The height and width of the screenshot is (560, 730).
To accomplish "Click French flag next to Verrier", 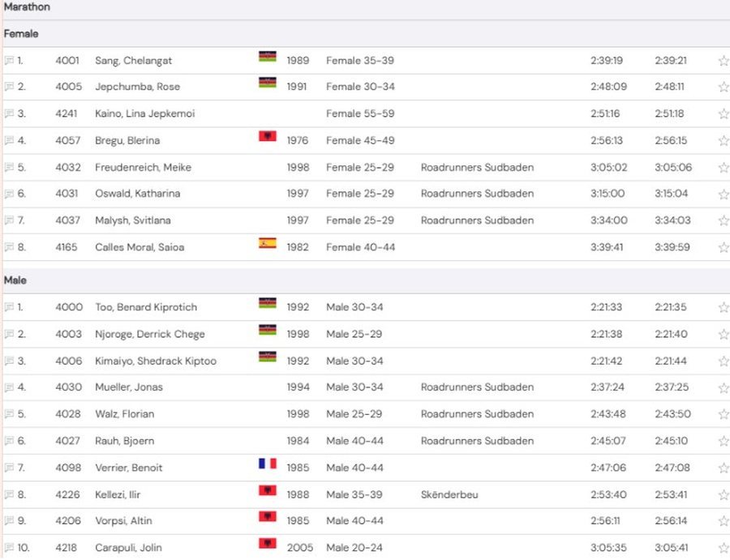I will point(268,464).
